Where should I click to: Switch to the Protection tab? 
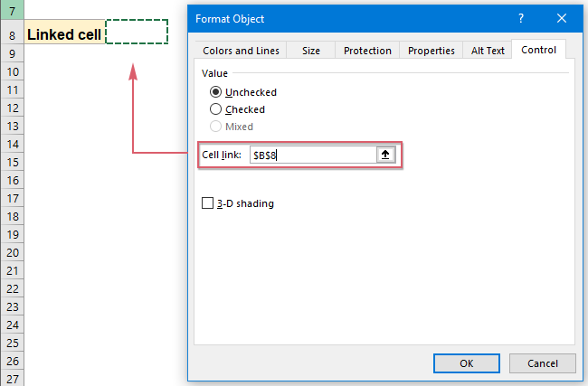point(367,51)
